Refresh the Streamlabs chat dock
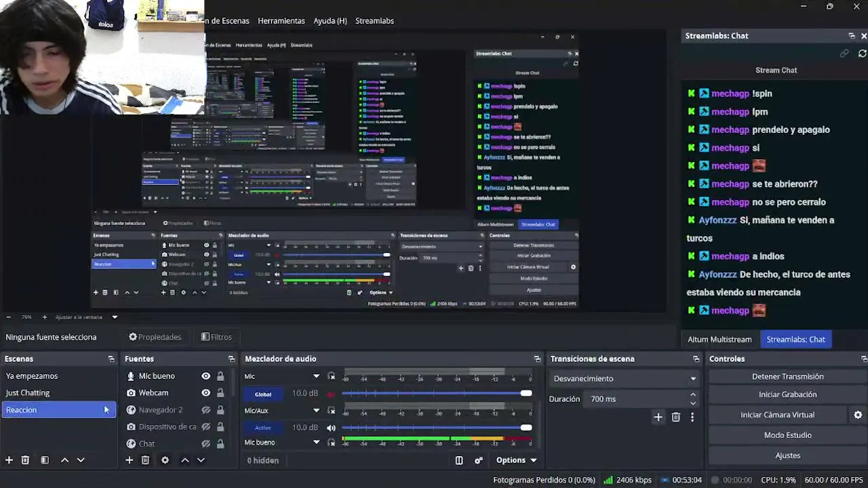868x488 pixels. [x=863, y=53]
